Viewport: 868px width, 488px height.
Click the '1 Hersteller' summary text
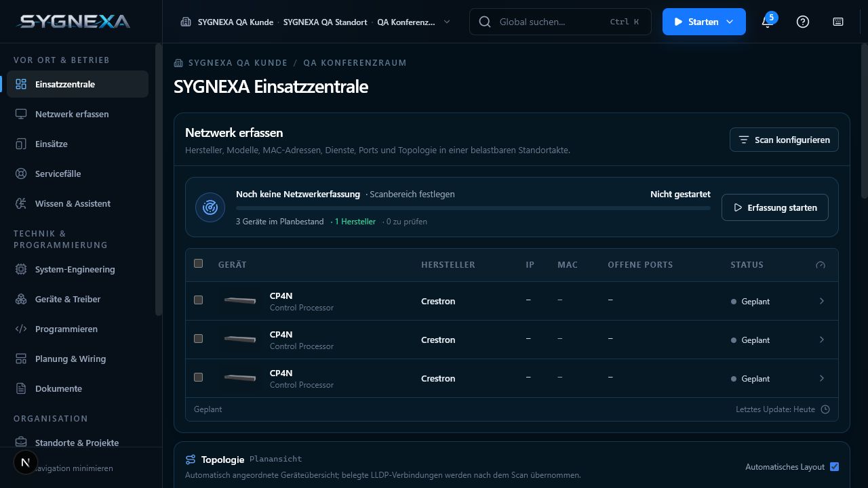pos(355,222)
